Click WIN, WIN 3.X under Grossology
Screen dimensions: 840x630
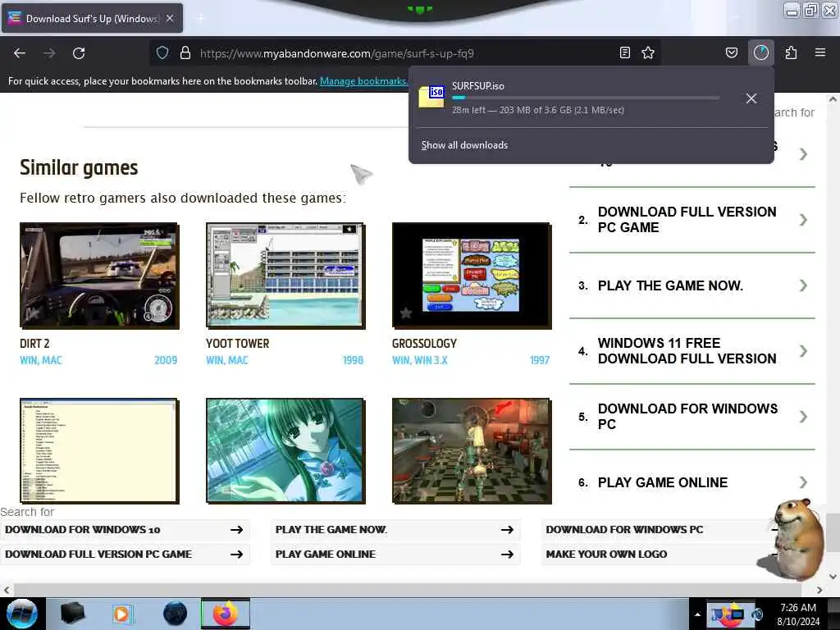pyautogui.click(x=419, y=361)
